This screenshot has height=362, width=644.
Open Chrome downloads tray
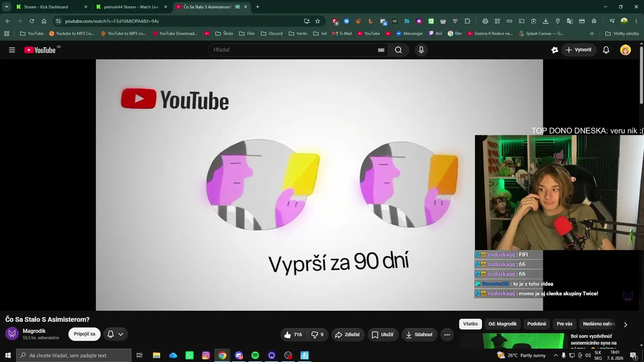coord(545,21)
